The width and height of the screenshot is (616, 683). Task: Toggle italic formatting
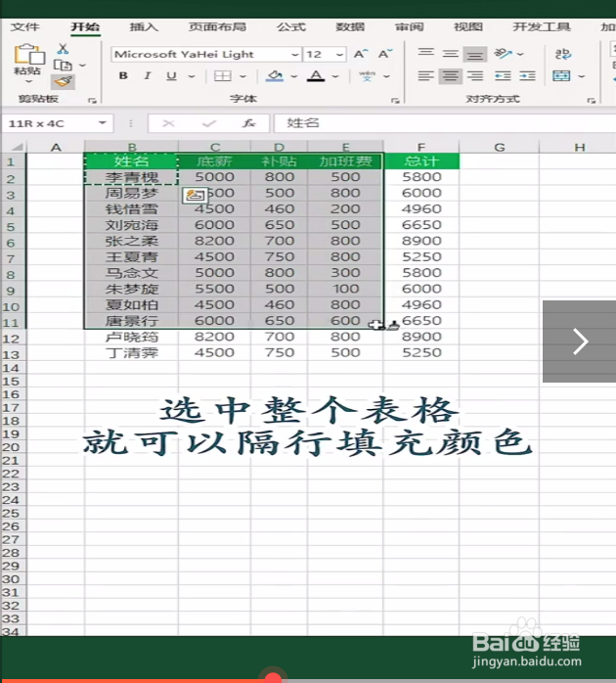(147, 76)
